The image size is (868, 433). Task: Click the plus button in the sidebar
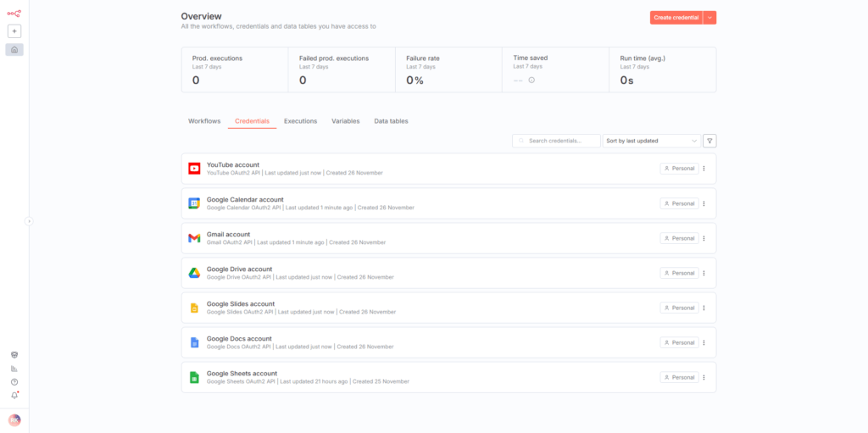pos(14,31)
